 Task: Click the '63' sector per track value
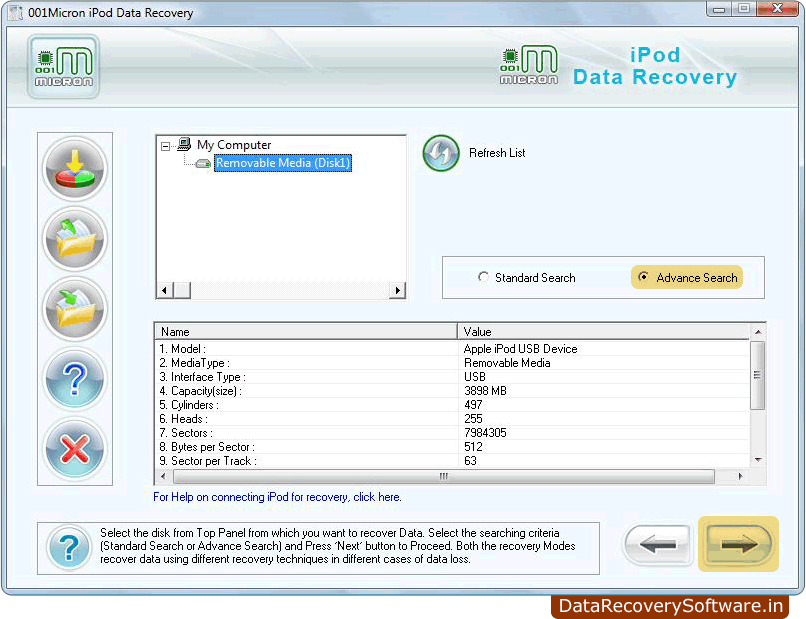[x=470, y=461]
